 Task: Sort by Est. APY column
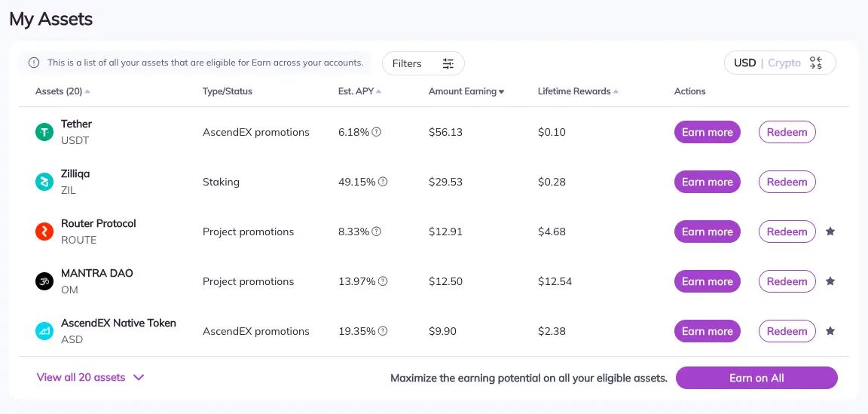360,91
